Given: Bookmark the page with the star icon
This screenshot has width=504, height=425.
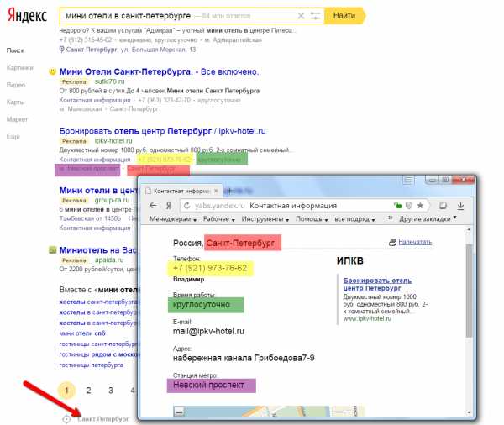Looking at the screenshot, I should click(420, 205).
